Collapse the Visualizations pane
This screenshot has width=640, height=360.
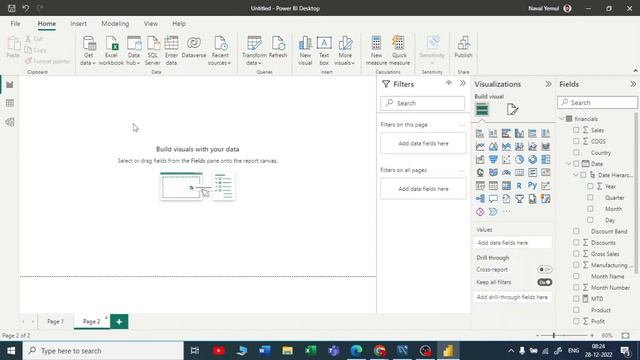click(x=548, y=84)
